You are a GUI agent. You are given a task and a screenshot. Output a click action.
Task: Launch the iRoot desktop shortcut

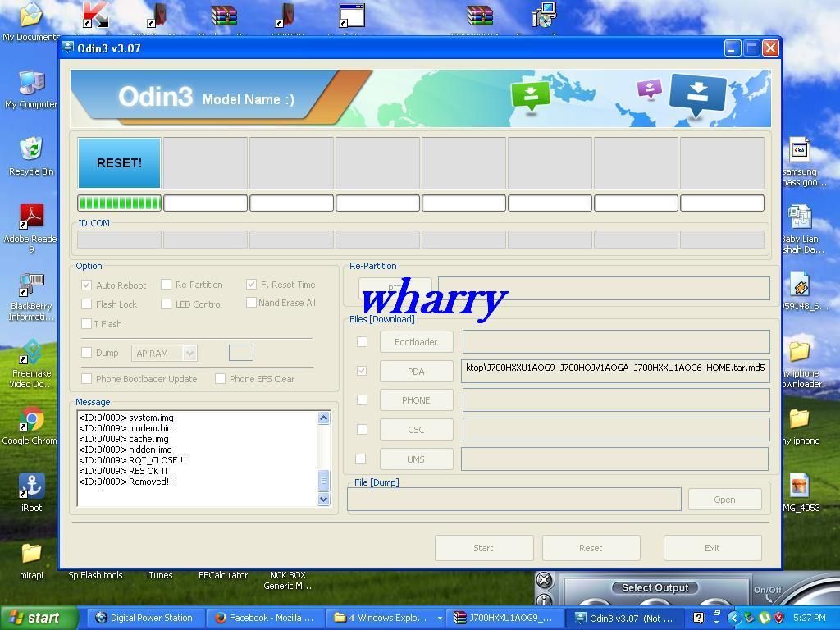click(31, 486)
